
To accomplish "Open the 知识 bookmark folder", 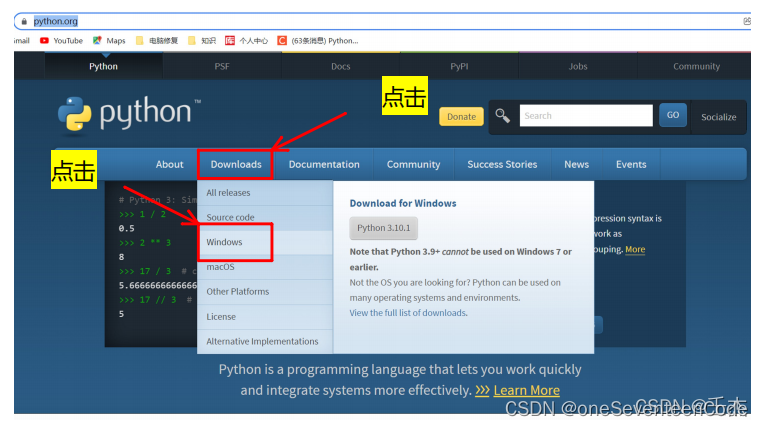I will point(201,40).
